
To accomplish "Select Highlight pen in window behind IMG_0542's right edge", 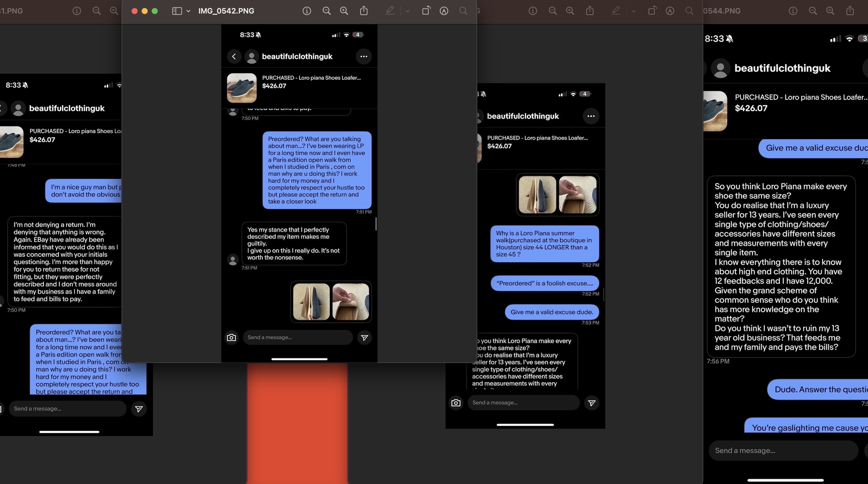I will [x=616, y=11].
